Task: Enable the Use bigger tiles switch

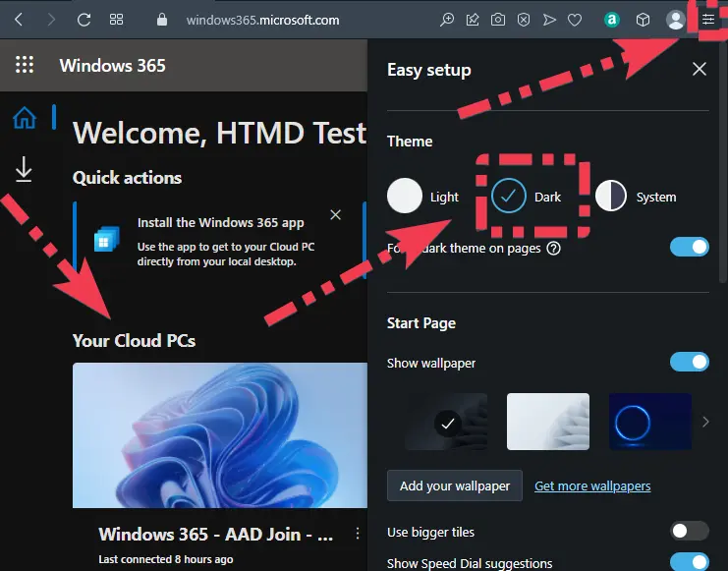Action: [x=689, y=531]
